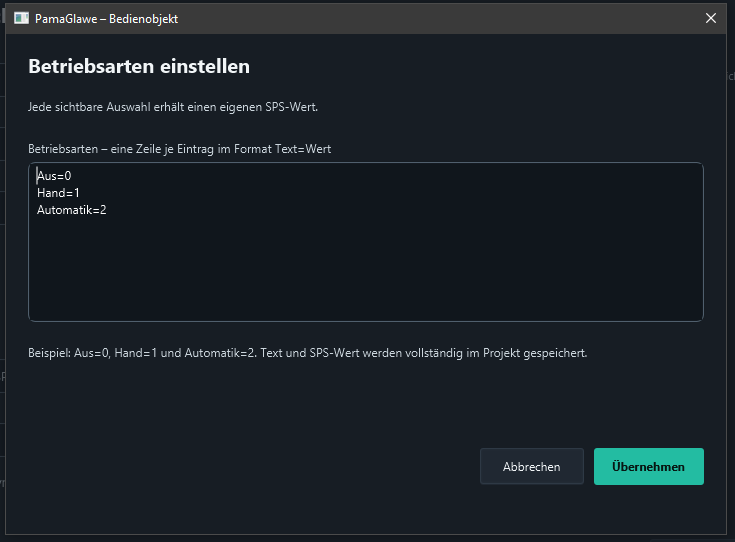Screen dimensions: 735x542
Task: Click the Übernehmen button
Action: click(648, 466)
